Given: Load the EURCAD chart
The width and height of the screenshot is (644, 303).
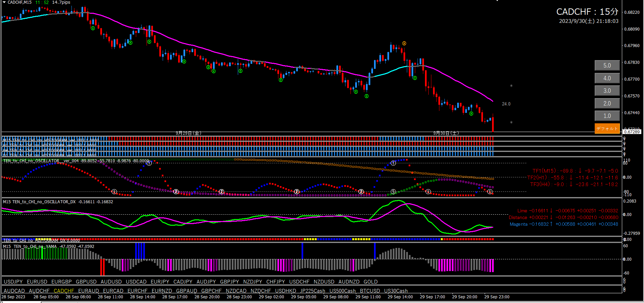Looking at the screenshot, I should tap(113, 291).
